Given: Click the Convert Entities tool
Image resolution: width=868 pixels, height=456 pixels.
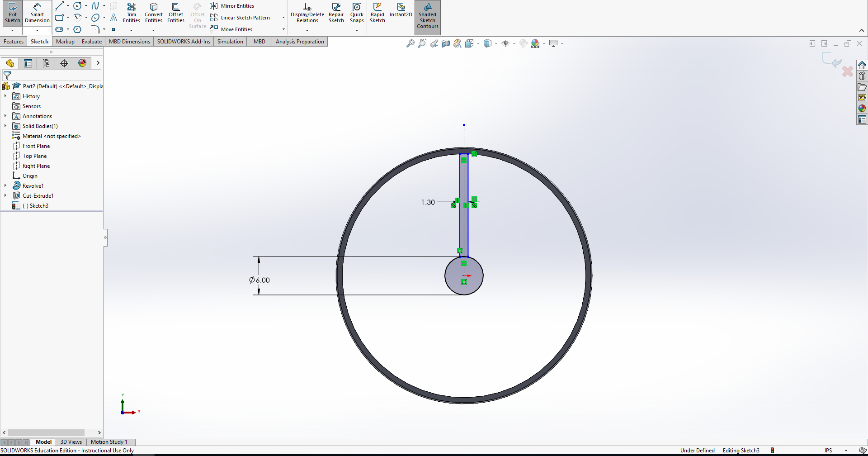Looking at the screenshot, I should point(153,13).
